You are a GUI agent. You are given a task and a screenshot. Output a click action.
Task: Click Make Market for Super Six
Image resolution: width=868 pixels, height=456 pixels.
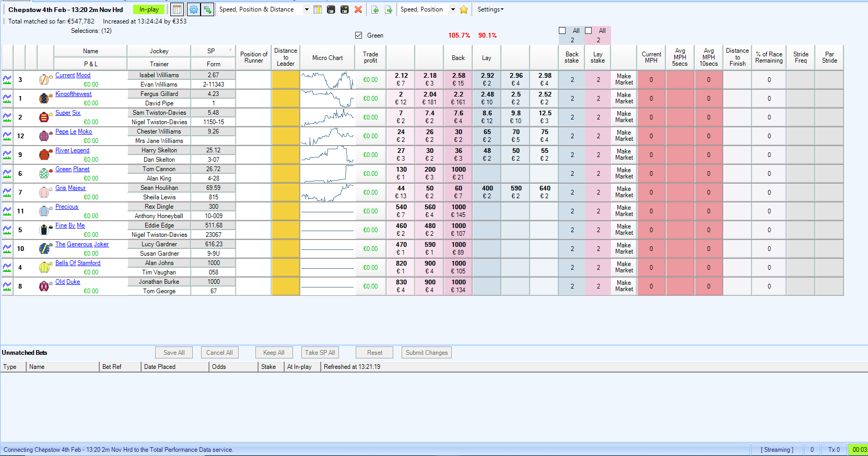pyautogui.click(x=624, y=117)
